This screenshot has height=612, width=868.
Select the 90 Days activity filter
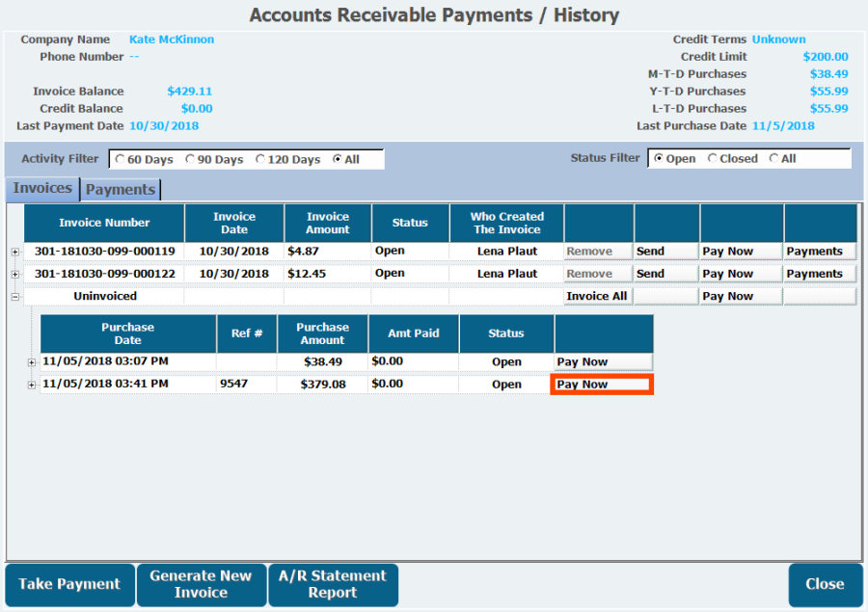(190, 159)
